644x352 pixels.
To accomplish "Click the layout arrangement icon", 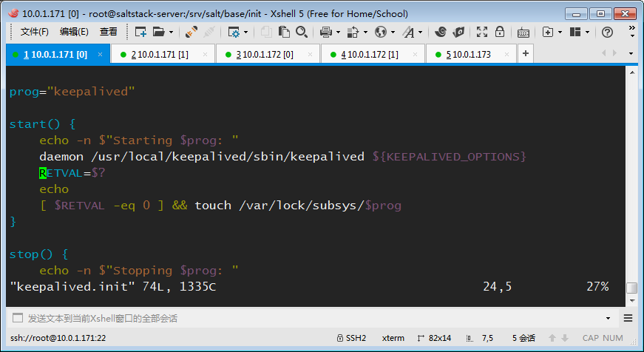I will (x=575, y=32).
